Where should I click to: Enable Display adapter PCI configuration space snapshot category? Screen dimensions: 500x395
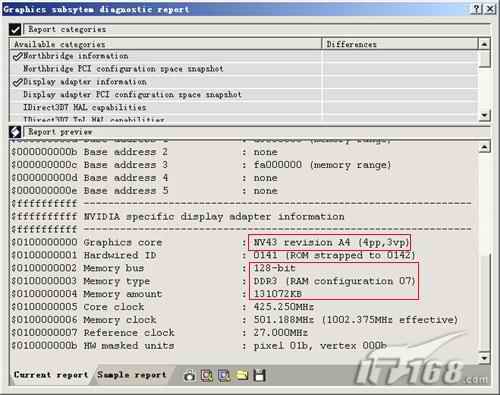coord(132,95)
